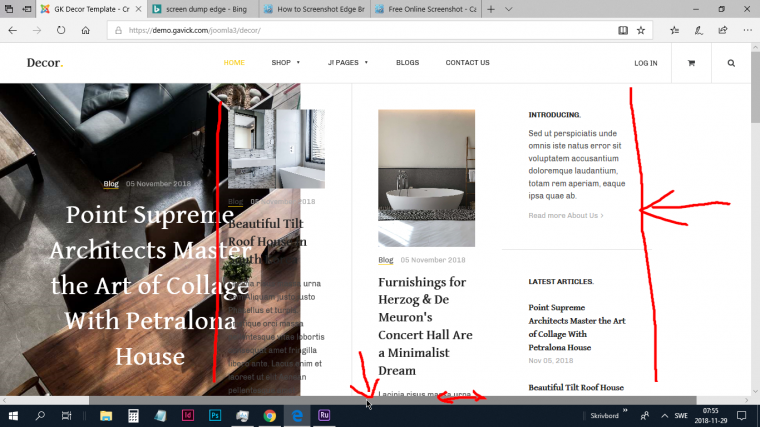This screenshot has width=760, height=427.
Task: Open InDesign from taskbar
Action: coord(188,416)
